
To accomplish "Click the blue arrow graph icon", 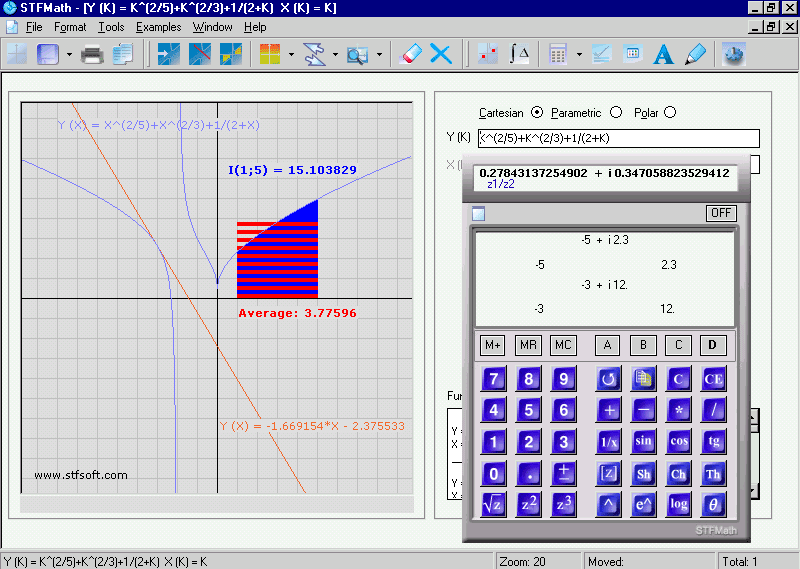I will [x=169, y=54].
